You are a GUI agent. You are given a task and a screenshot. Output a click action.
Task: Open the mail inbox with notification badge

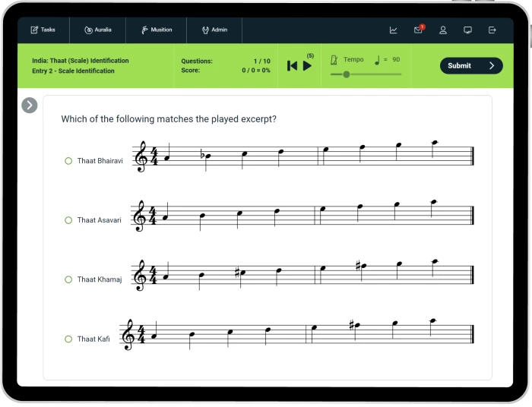(x=418, y=30)
